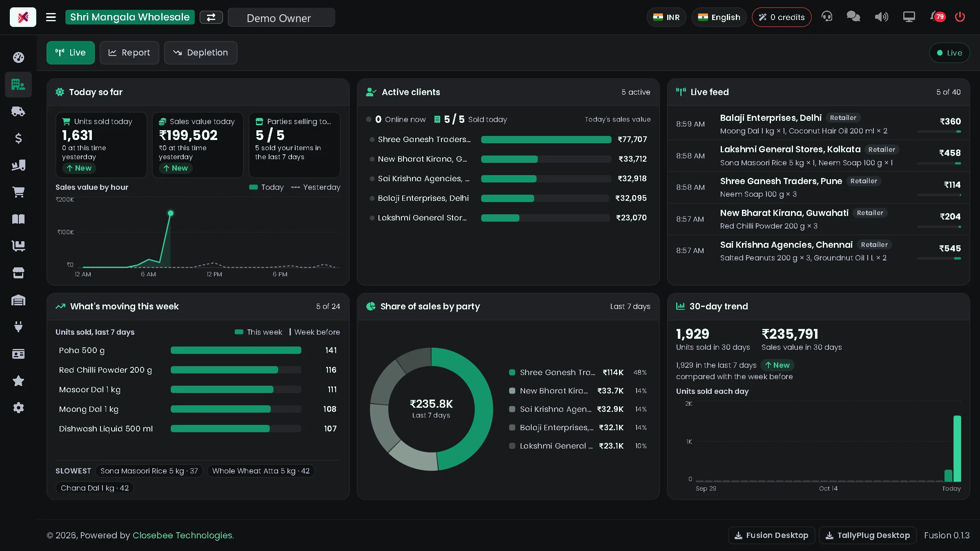Open the dashboard gauge sidebar icon

tap(18, 58)
